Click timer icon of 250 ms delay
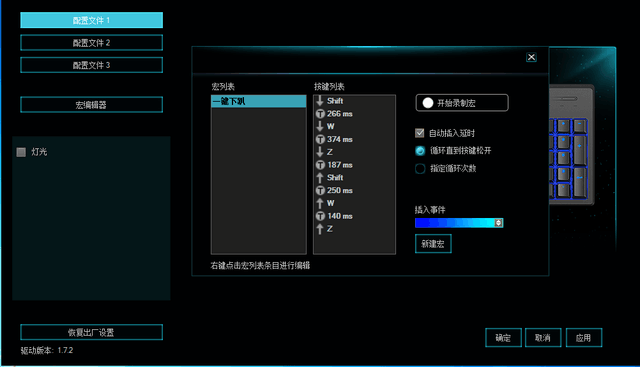Viewport: 640px width, 367px height. tap(320, 191)
